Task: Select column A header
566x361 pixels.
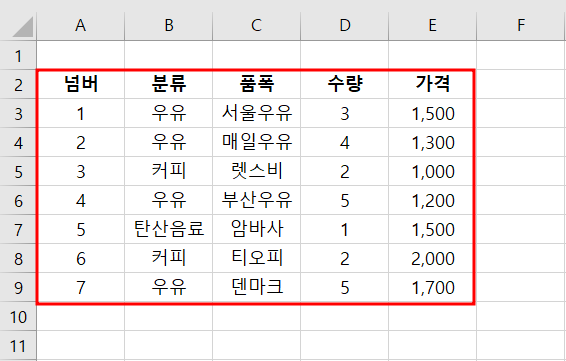Action: [80, 26]
